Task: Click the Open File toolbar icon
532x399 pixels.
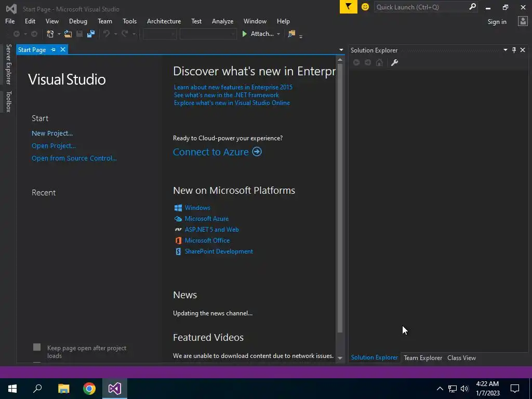Action: [x=68, y=34]
